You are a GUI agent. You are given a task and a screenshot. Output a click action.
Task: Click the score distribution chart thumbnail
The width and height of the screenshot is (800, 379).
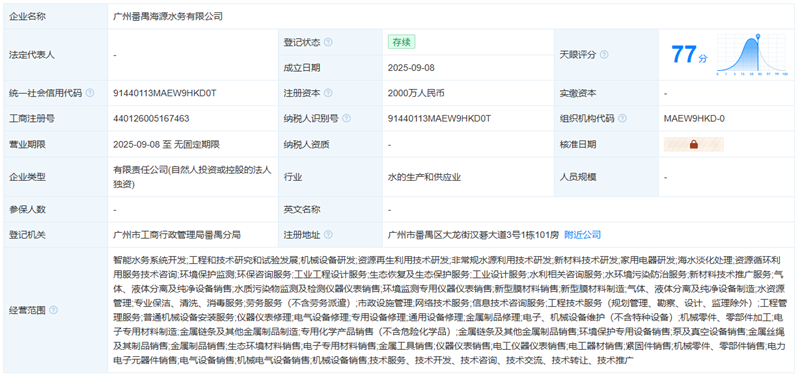[x=753, y=55]
